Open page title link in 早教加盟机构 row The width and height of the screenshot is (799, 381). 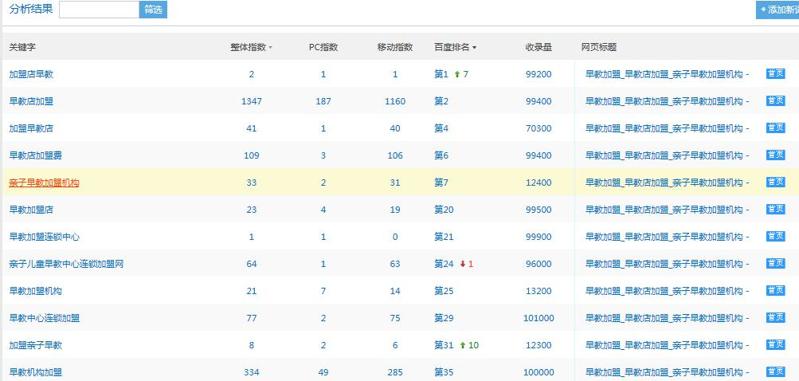(667, 290)
